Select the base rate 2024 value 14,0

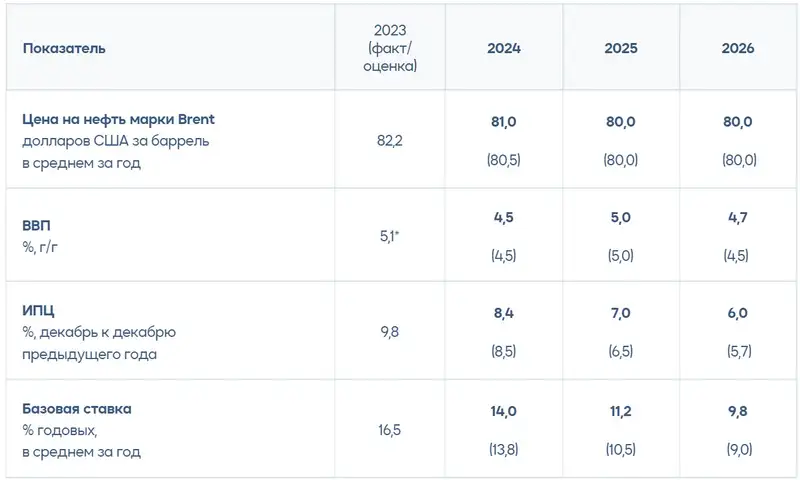click(504, 410)
